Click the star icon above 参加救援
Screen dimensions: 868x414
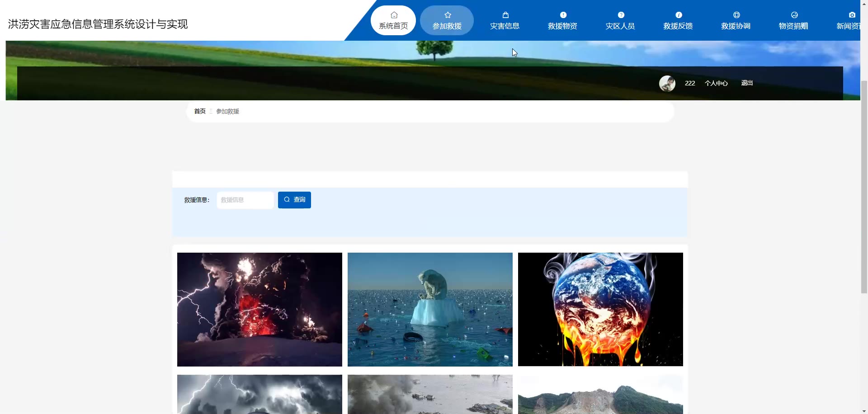448,15
